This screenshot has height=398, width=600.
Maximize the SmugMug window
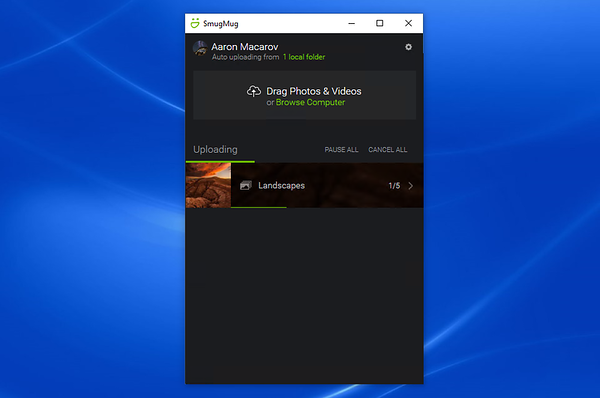pyautogui.click(x=380, y=23)
